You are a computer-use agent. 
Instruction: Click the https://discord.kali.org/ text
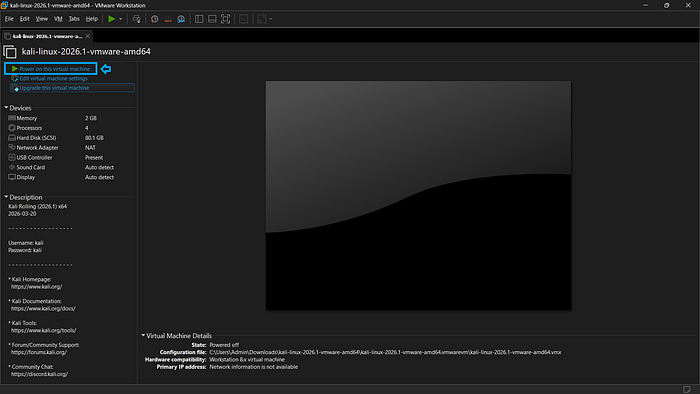point(39,374)
